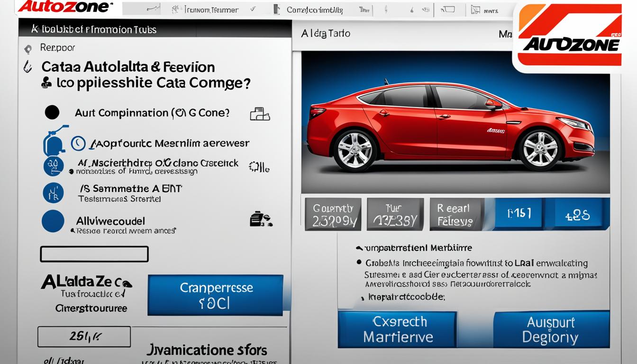Click the blue 'Cranperresse' button
The width and height of the screenshot is (637, 364).
pyautogui.click(x=216, y=295)
